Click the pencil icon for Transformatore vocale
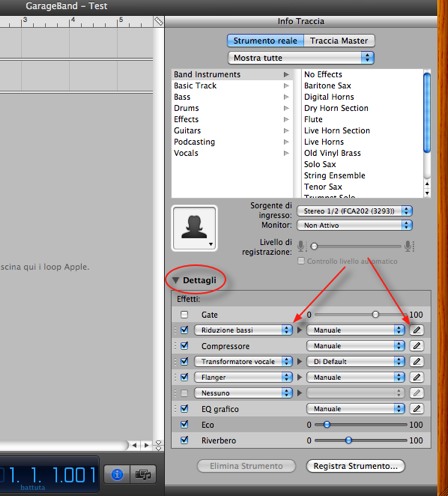The width and height of the screenshot is (448, 496). click(417, 361)
